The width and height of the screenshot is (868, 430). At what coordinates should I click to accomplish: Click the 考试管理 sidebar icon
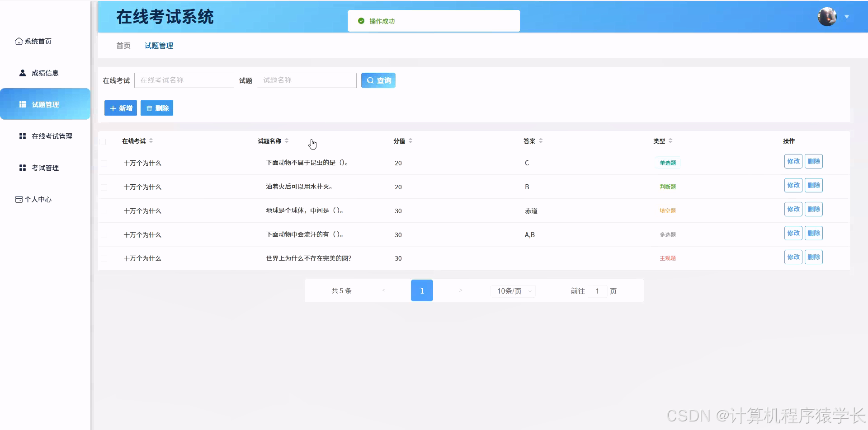pos(22,167)
